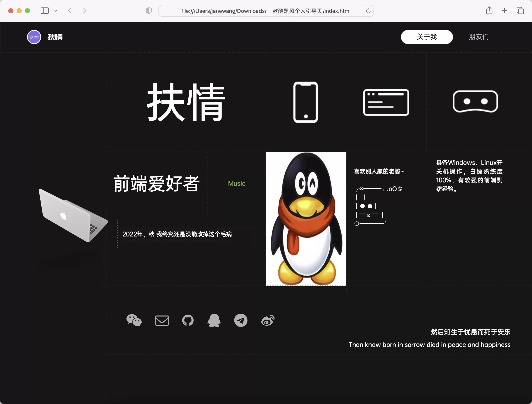Toggle the Safari sidebar
This screenshot has width=532, height=404.
click(45, 11)
